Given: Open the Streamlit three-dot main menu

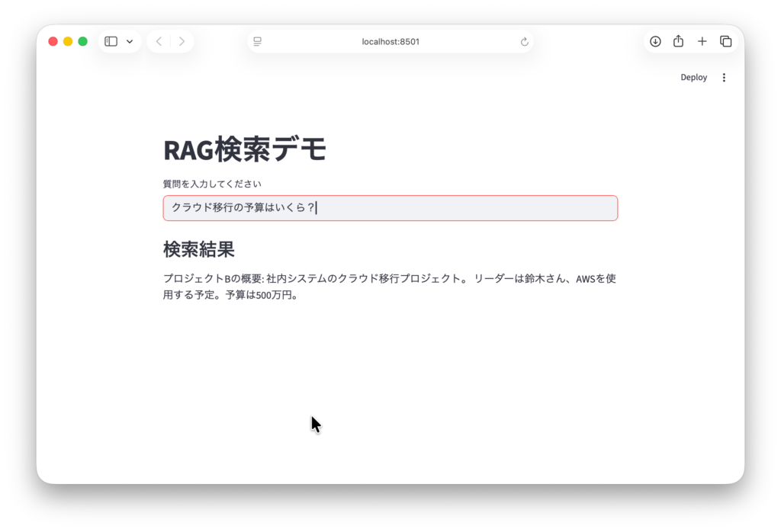Looking at the screenshot, I should click(x=724, y=77).
